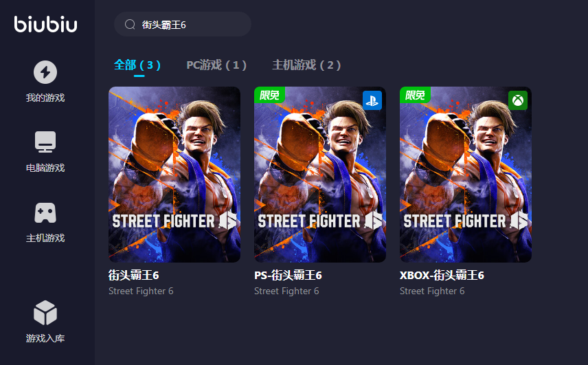Click the PS-街头霸王6 title text
Screen dimensions: 588x365
288,276
